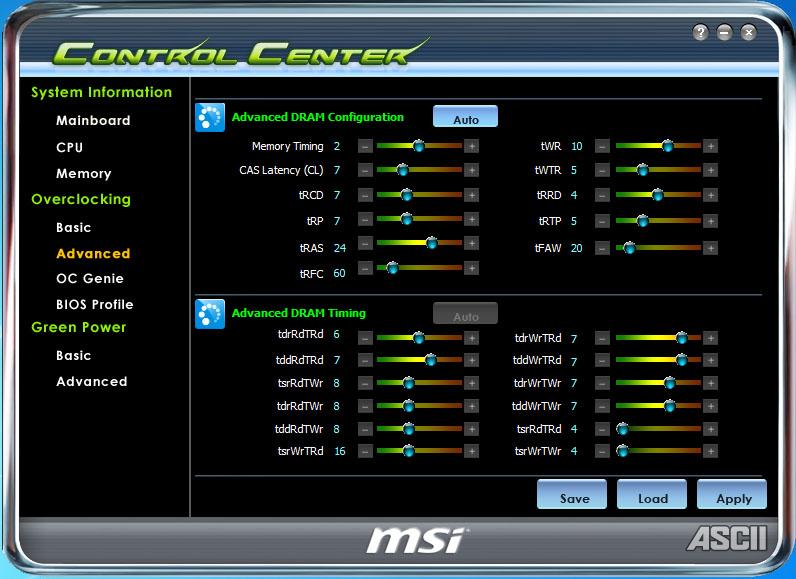796x579 pixels.
Task: Open BIOS Profile section
Action: (x=94, y=305)
